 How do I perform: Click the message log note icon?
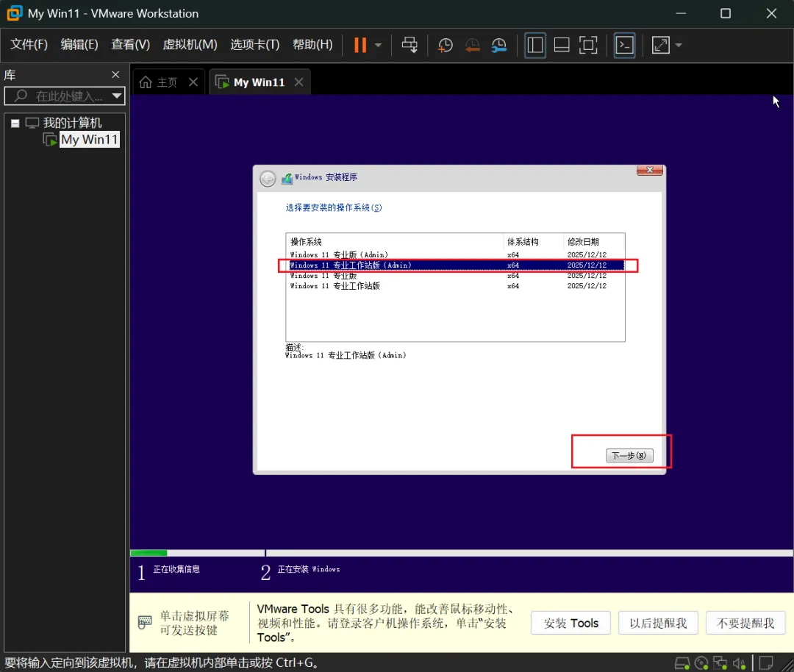766,663
